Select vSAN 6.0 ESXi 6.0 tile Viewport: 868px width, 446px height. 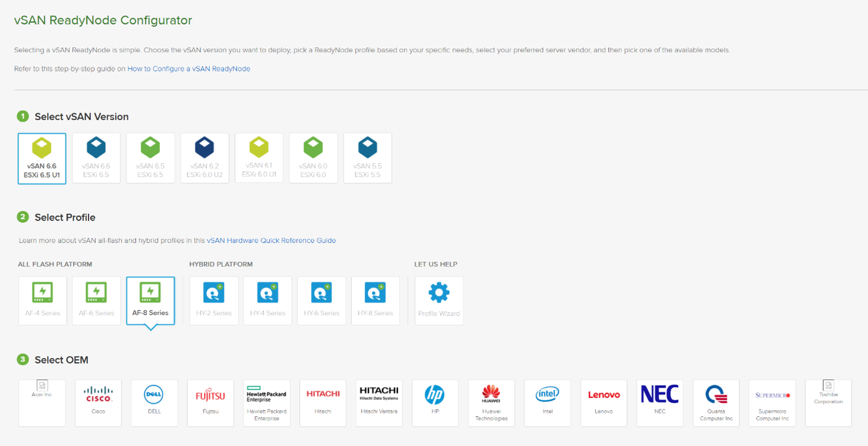pos(314,158)
